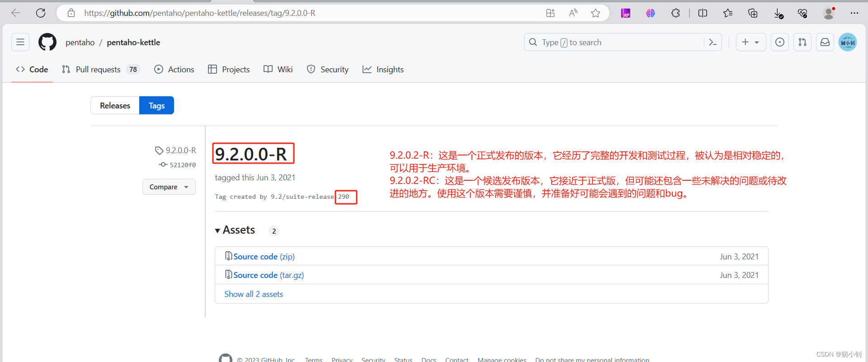The height and width of the screenshot is (362, 868).
Task: Open the favorites list
Action: [728, 13]
